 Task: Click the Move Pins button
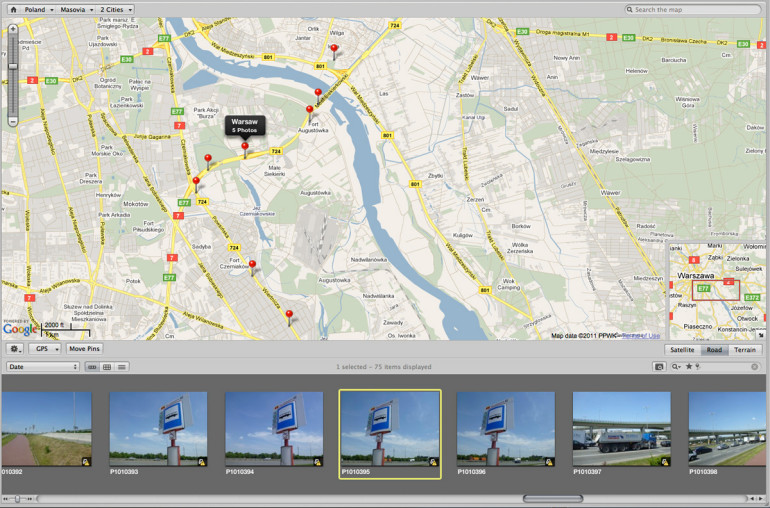point(84,349)
